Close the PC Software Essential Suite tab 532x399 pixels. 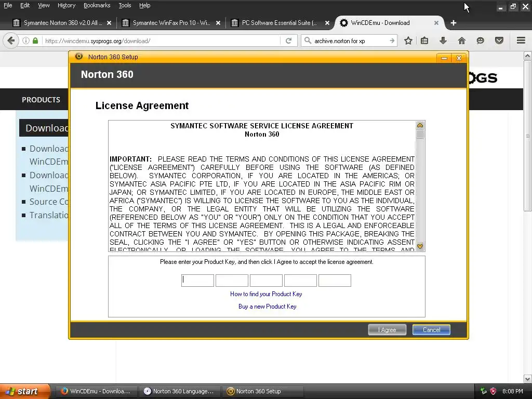(x=327, y=23)
